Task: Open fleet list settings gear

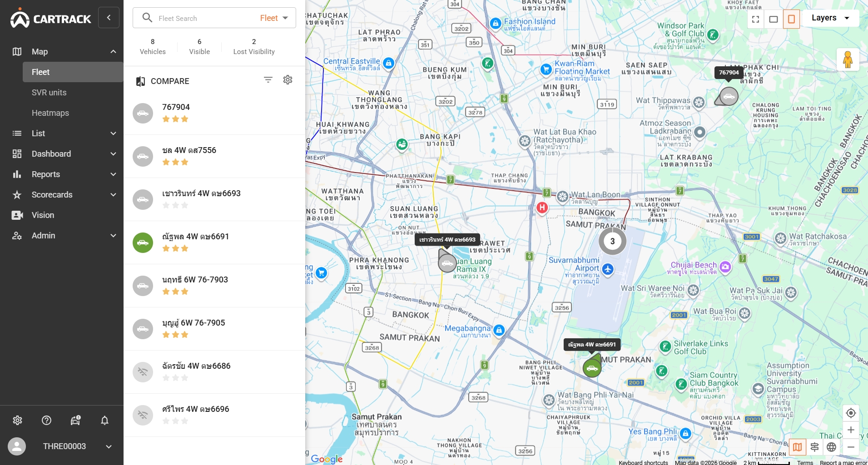Action: pyautogui.click(x=288, y=80)
